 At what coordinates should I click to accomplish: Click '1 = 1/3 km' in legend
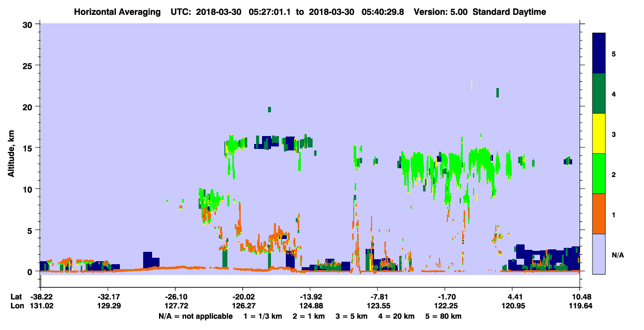[x=264, y=316]
